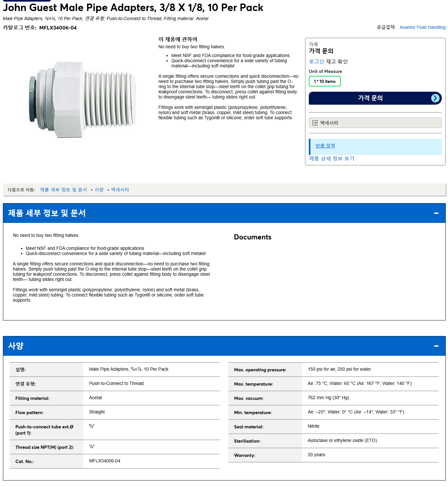
Task: Click the arrow icon on 가격 문의 button
Action: pos(435,98)
